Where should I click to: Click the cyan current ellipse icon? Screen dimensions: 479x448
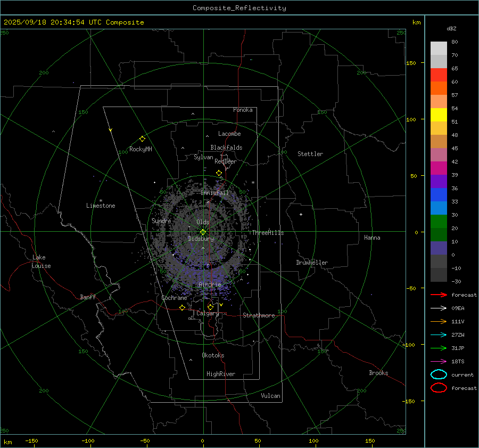tap(439, 374)
